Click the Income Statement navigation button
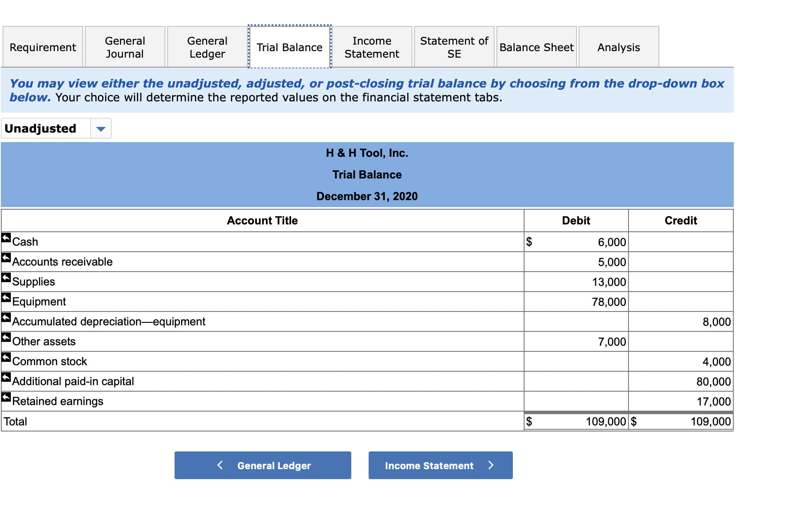797x532 pixels. point(440,465)
